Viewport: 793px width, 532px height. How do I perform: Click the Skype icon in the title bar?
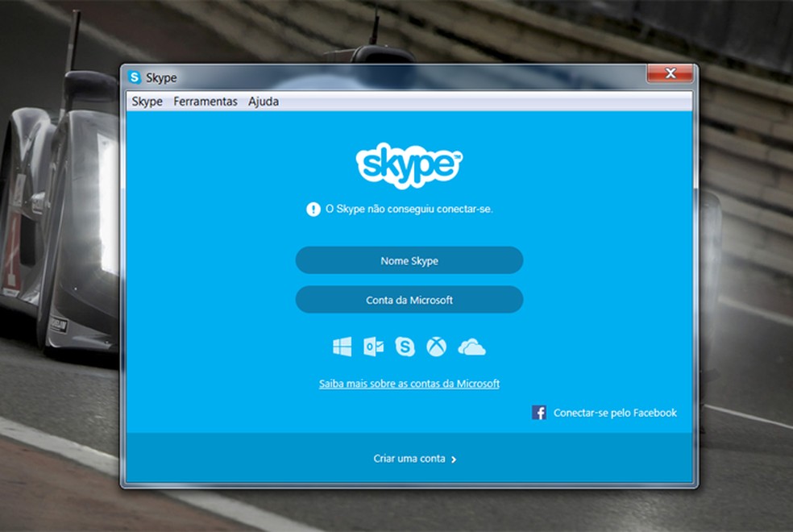[x=133, y=77]
